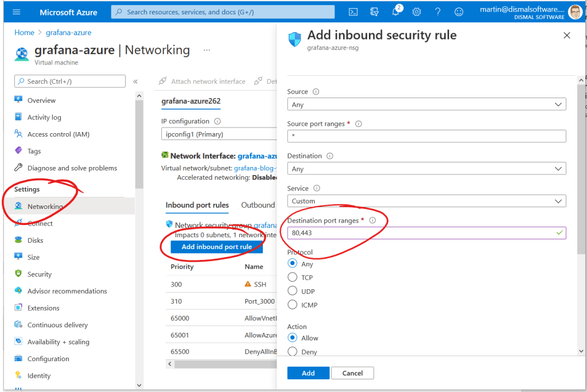Click the feedback smiley icon

point(458,11)
